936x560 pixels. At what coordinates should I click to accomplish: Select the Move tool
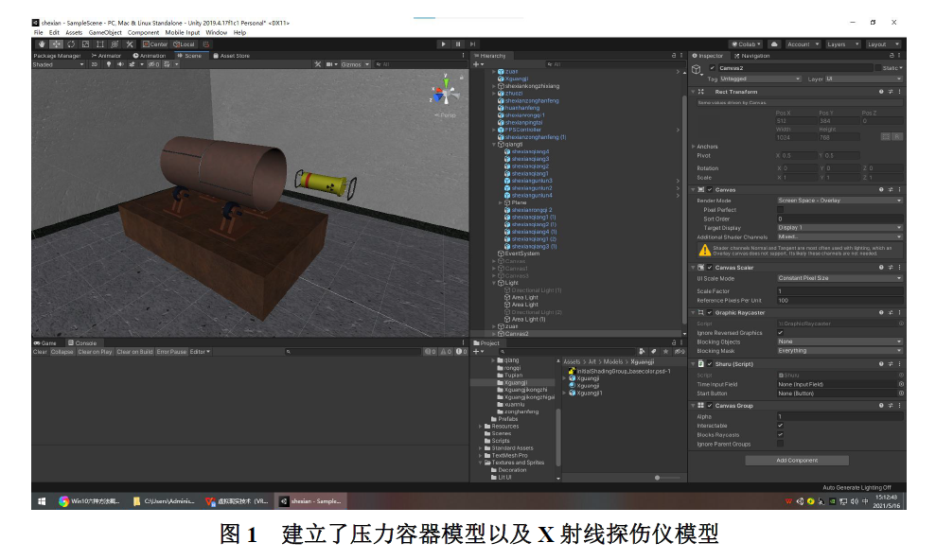(x=56, y=44)
